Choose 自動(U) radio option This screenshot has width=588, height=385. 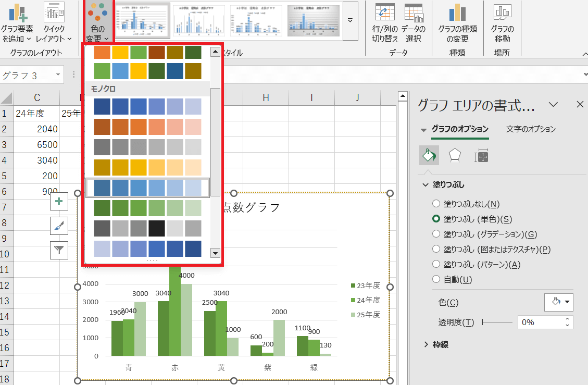tap(436, 279)
